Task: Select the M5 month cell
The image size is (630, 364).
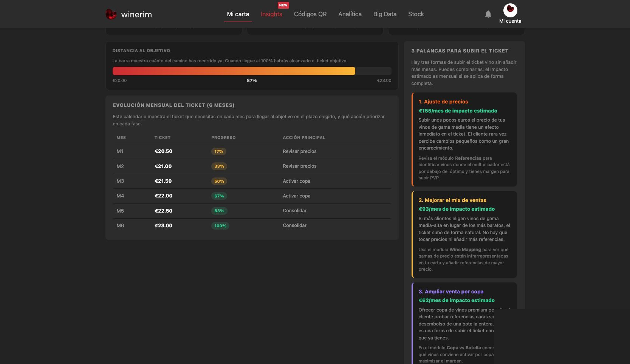Action: pos(120,211)
